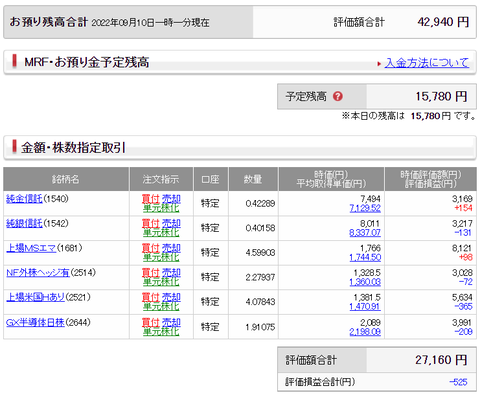Open the 入金方法について link
Image resolution: width=480 pixels, height=395 pixels.
point(427,63)
